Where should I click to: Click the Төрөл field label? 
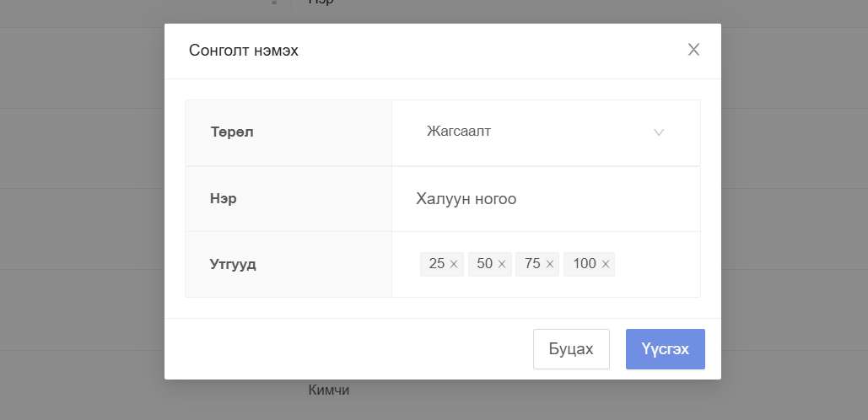point(232,132)
